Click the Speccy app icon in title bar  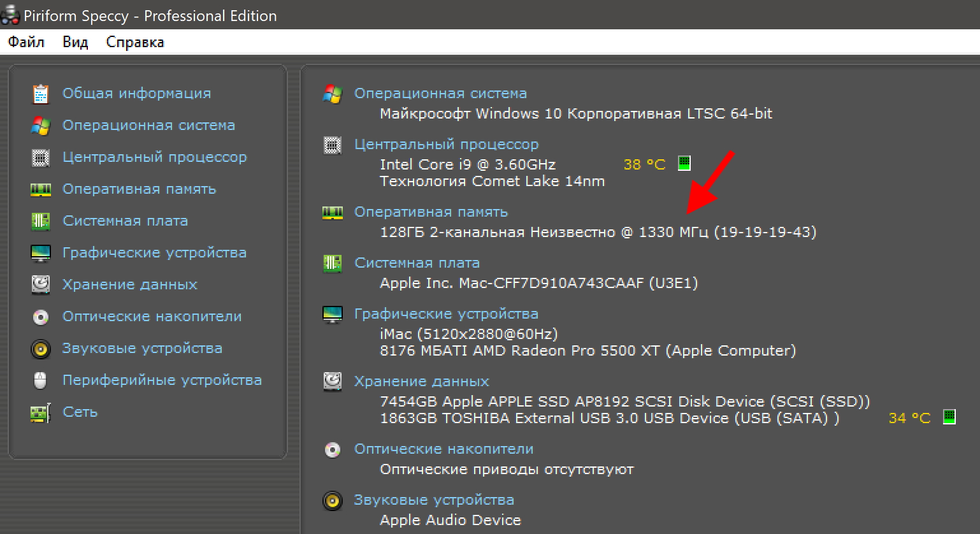[x=10, y=15]
